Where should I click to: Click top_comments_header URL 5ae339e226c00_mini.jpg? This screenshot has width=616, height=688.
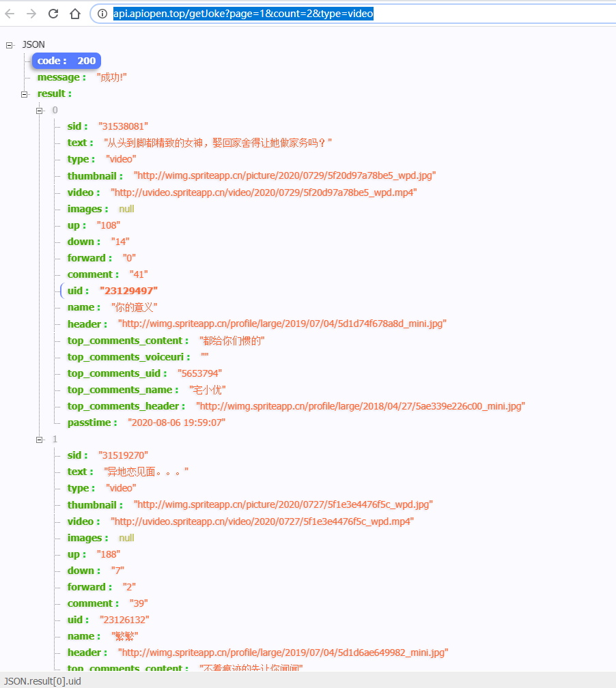pyautogui.click(x=361, y=406)
